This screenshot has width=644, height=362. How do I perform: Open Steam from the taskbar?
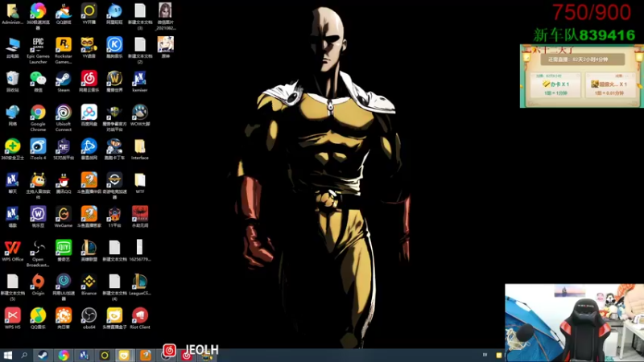pos(43,356)
